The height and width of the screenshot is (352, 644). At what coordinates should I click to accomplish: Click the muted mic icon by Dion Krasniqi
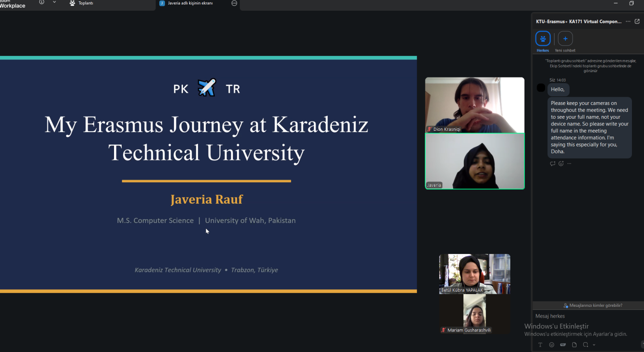click(429, 129)
